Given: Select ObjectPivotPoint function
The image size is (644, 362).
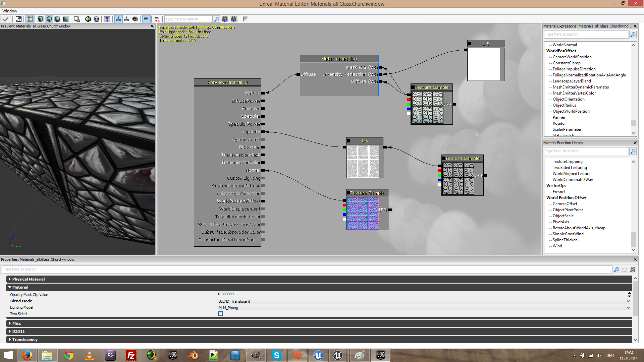Looking at the screenshot, I should tap(568, 210).
